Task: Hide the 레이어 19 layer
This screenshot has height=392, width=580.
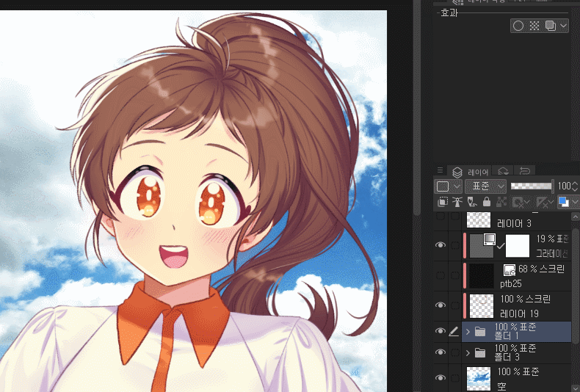Action: pyautogui.click(x=441, y=305)
